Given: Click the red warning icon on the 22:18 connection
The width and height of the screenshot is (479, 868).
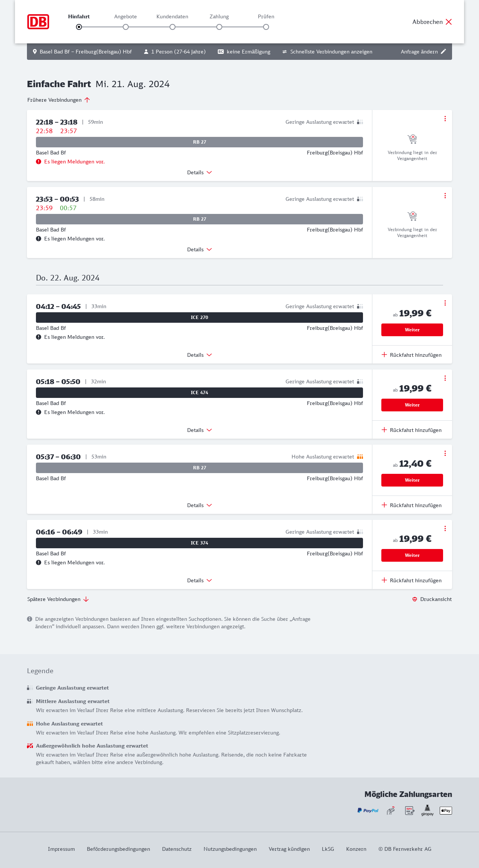Looking at the screenshot, I should click(39, 162).
